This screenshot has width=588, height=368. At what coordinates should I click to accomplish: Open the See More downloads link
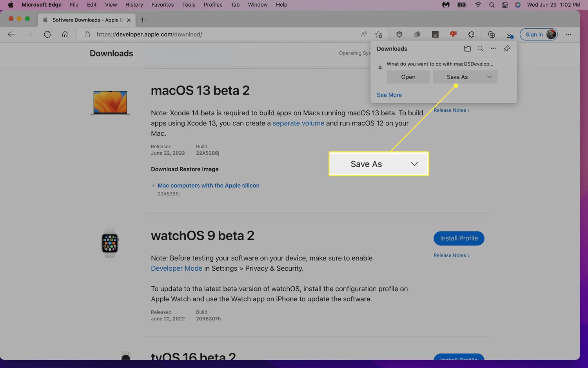pos(389,95)
